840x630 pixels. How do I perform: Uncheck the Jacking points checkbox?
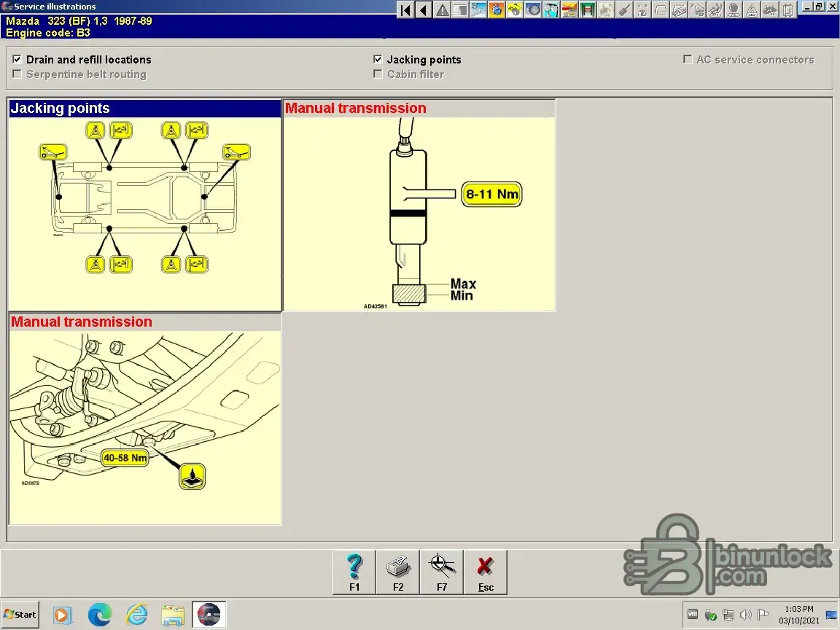[378, 59]
